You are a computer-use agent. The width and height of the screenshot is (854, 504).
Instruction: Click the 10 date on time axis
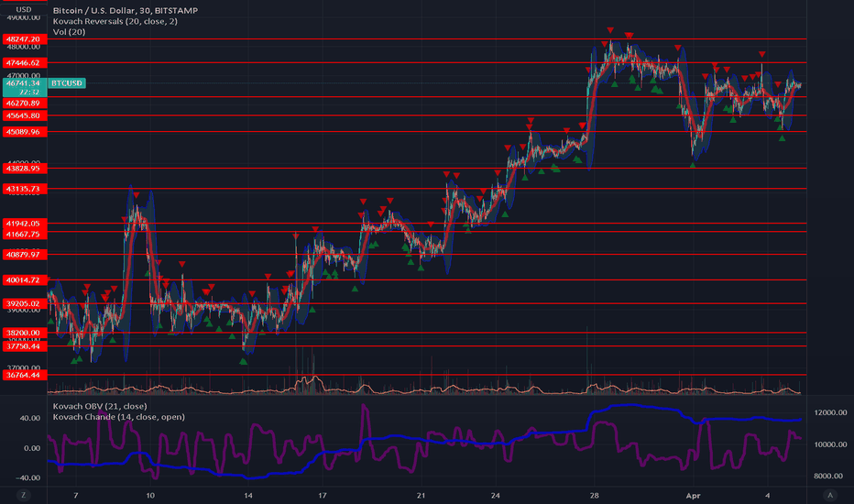149,495
